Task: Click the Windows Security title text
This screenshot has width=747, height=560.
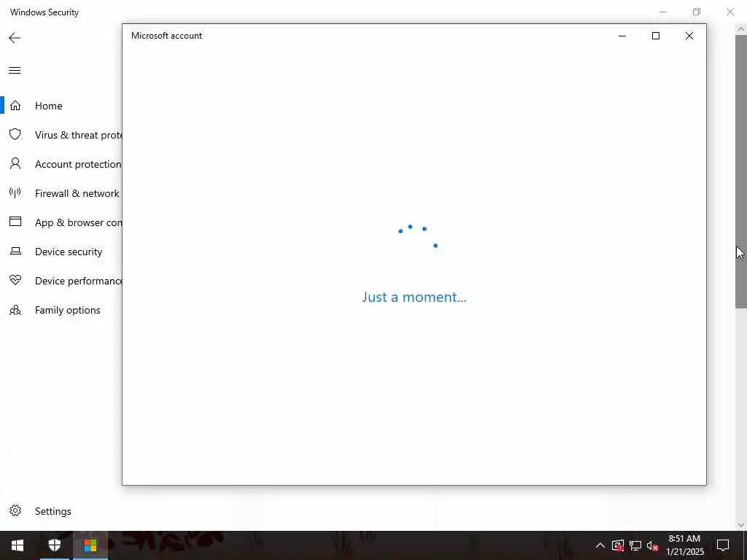Action: [44, 12]
